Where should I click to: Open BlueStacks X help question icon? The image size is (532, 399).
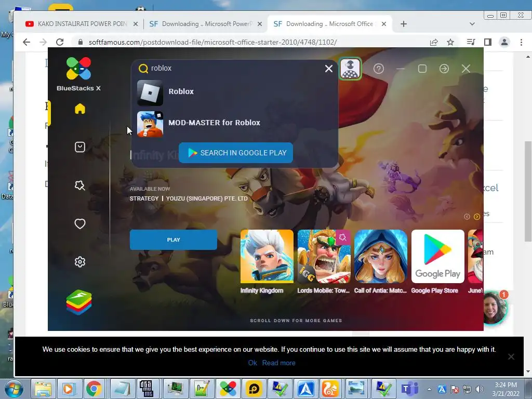pyautogui.click(x=379, y=69)
